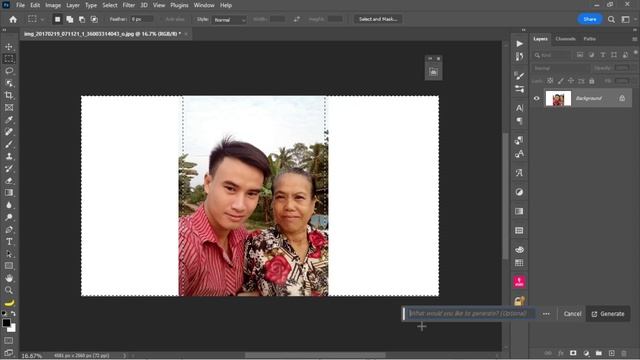The image size is (640, 360).
Task: Select the Brush tool
Action: [x=9, y=144]
